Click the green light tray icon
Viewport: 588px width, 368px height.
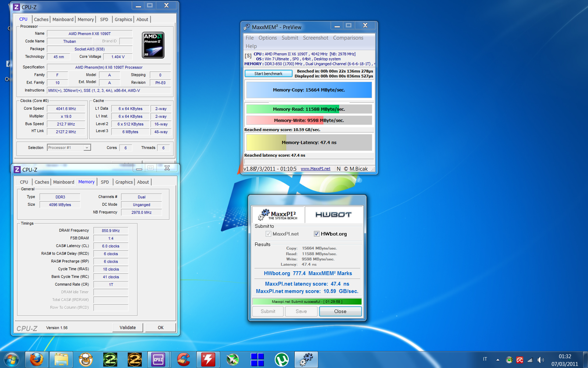(509, 360)
